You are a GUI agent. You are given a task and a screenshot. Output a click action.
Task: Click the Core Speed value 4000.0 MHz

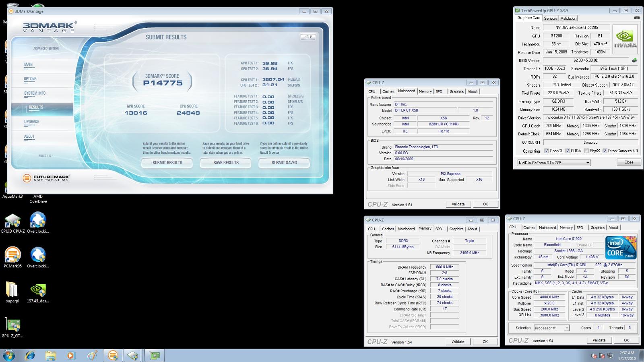pyautogui.click(x=549, y=297)
